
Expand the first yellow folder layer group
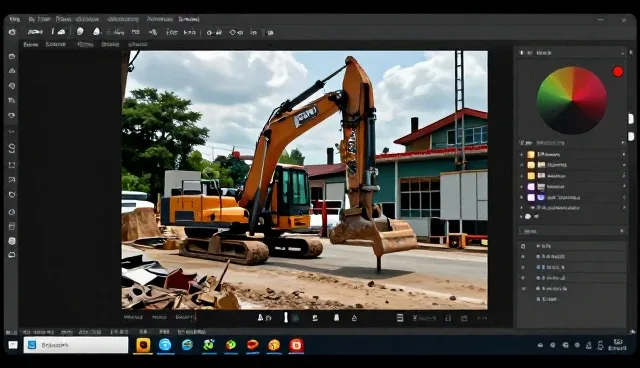point(521,155)
